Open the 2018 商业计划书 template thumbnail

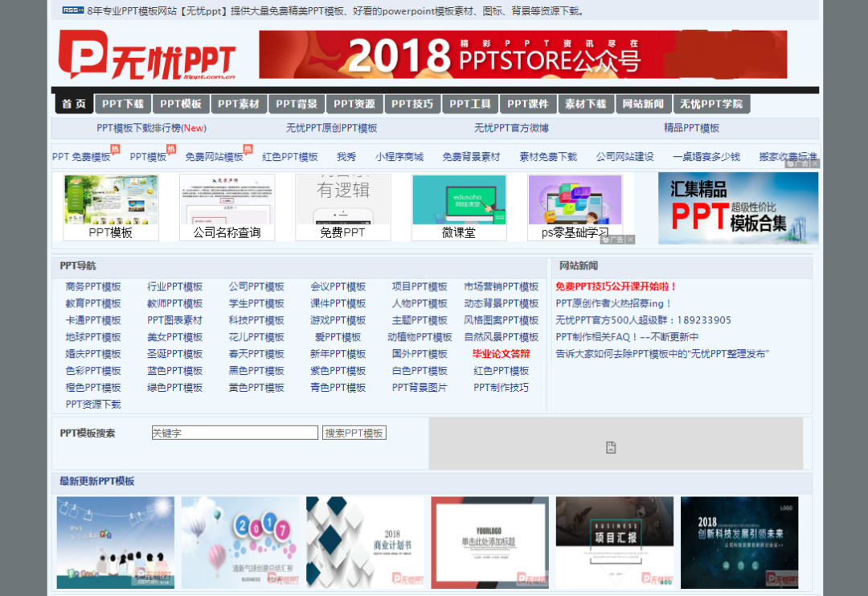click(365, 542)
